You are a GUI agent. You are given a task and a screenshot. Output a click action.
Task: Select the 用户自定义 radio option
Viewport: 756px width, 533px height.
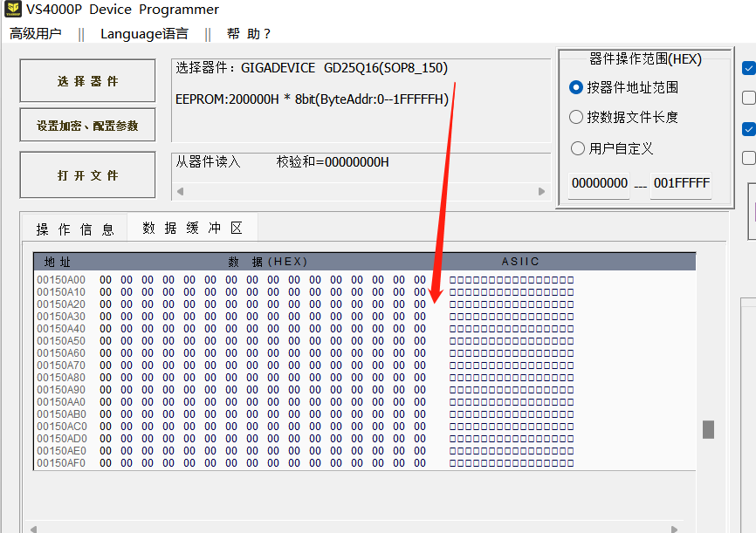coord(576,148)
